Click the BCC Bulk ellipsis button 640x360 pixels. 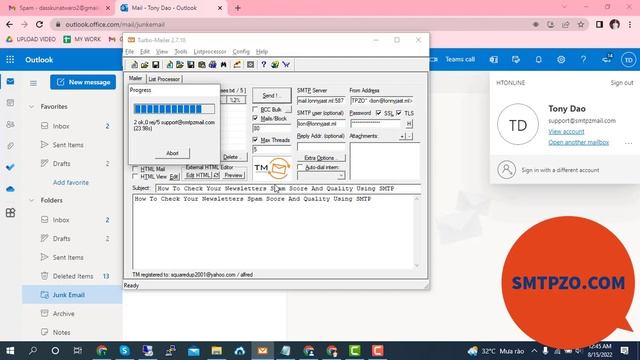[288, 109]
